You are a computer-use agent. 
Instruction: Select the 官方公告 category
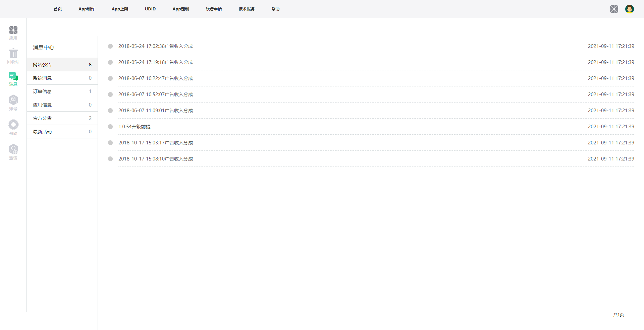click(42, 118)
